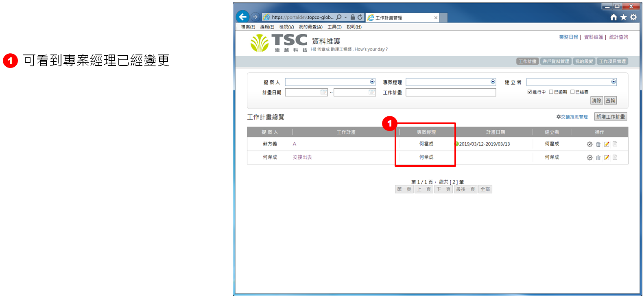Check the 已結案 checkbox
Viewport: 644px width, 299px height.
(572, 92)
